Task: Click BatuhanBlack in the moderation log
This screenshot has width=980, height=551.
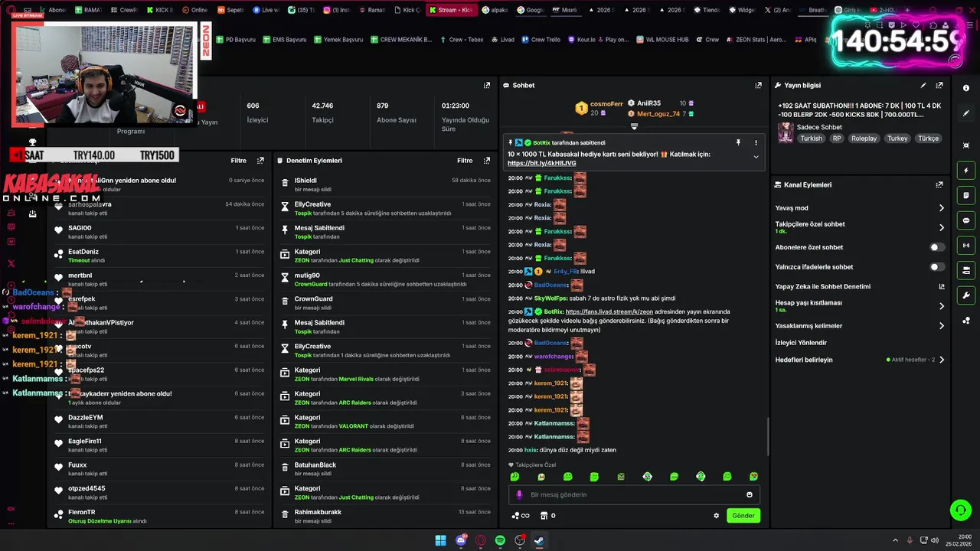Action: tap(315, 465)
